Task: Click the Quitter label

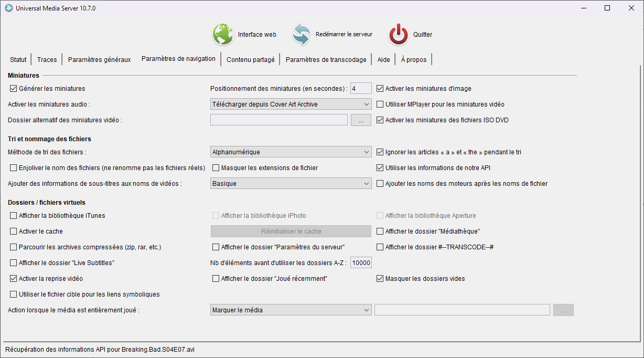Action: point(423,35)
